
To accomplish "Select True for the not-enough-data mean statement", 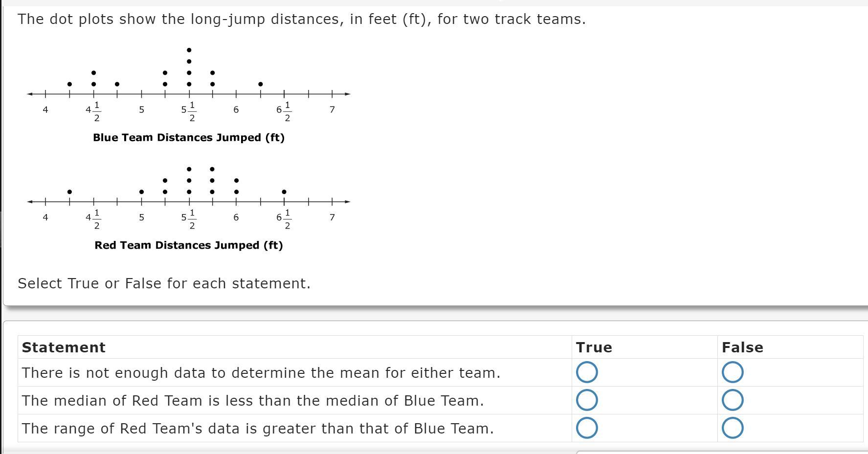I will click(587, 372).
